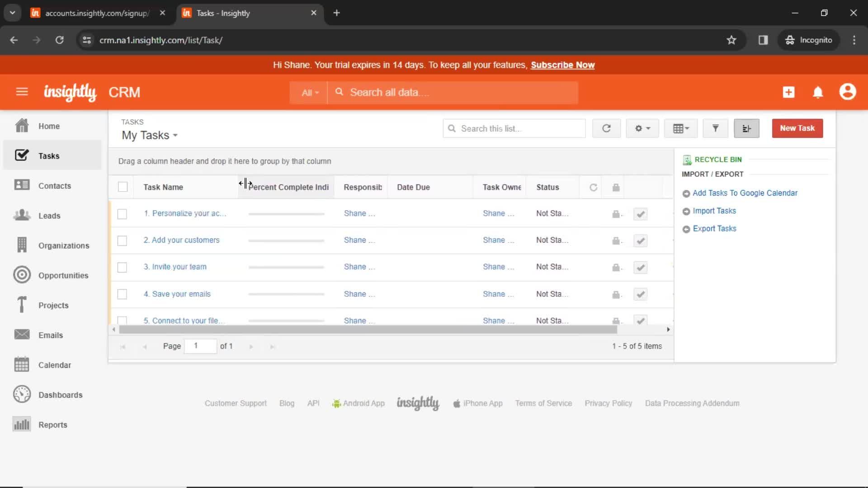
Task: Check the 'Save your emails' task row
Action: pos(122,294)
